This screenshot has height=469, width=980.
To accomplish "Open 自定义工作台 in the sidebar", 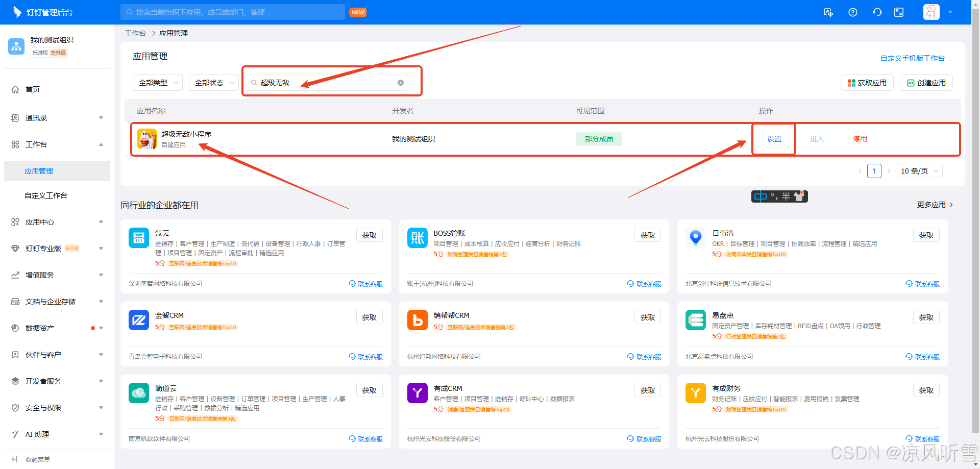I will (46, 195).
